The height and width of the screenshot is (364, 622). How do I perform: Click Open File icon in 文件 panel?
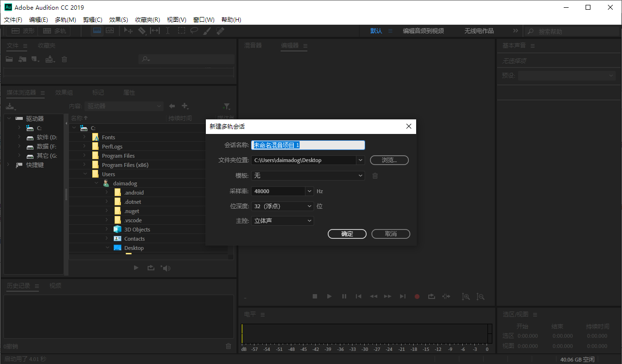click(9, 59)
